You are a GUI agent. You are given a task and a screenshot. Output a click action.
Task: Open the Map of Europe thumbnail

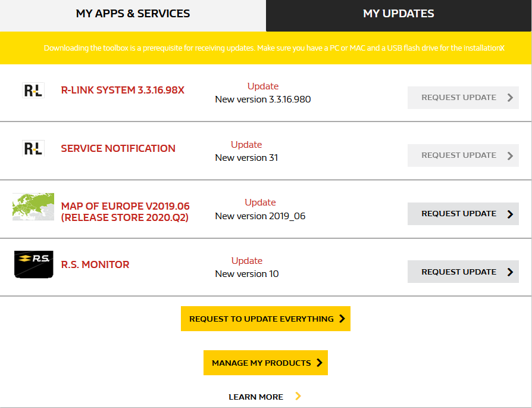tap(33, 207)
